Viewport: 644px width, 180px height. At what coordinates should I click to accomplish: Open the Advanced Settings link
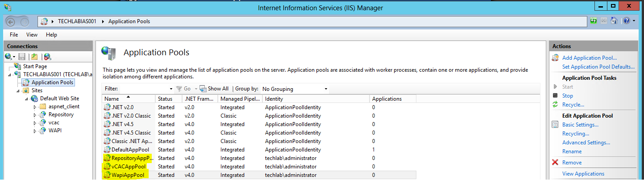(586, 142)
